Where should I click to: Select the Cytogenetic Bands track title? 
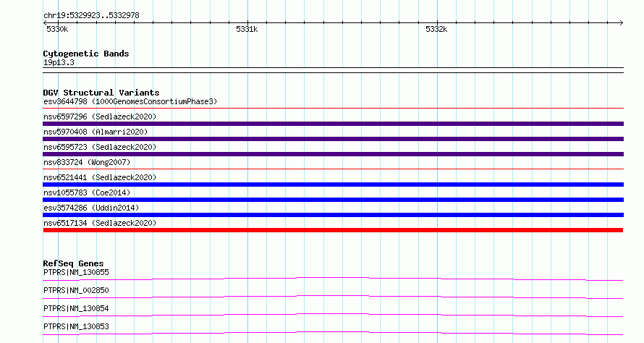click(86, 54)
